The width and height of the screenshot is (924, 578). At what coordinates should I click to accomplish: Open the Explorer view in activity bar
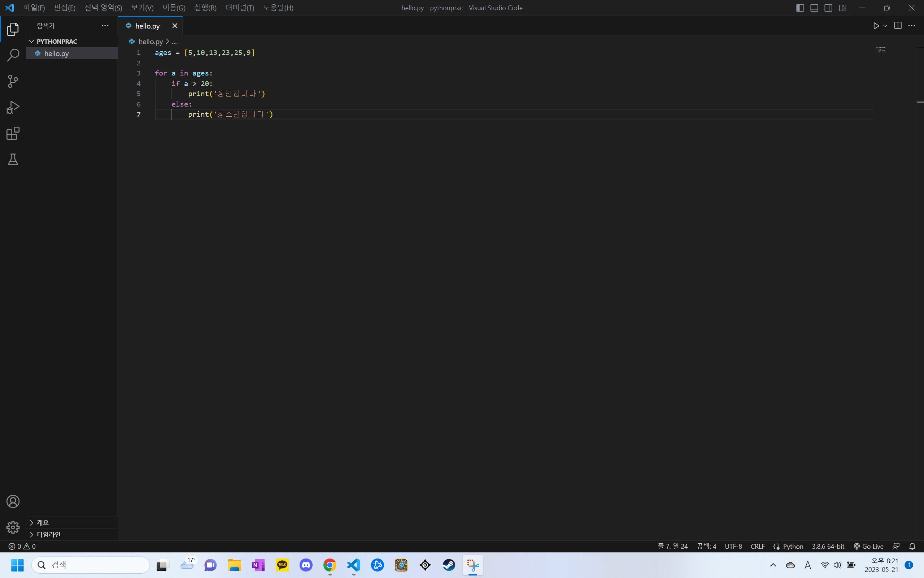point(13,29)
